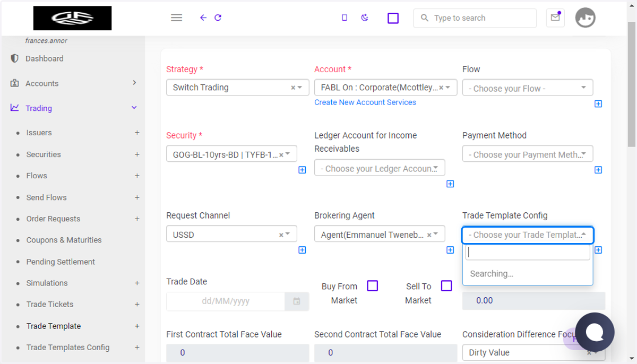Open the Security dropdown
The width and height of the screenshot is (637, 364).
tap(231, 154)
